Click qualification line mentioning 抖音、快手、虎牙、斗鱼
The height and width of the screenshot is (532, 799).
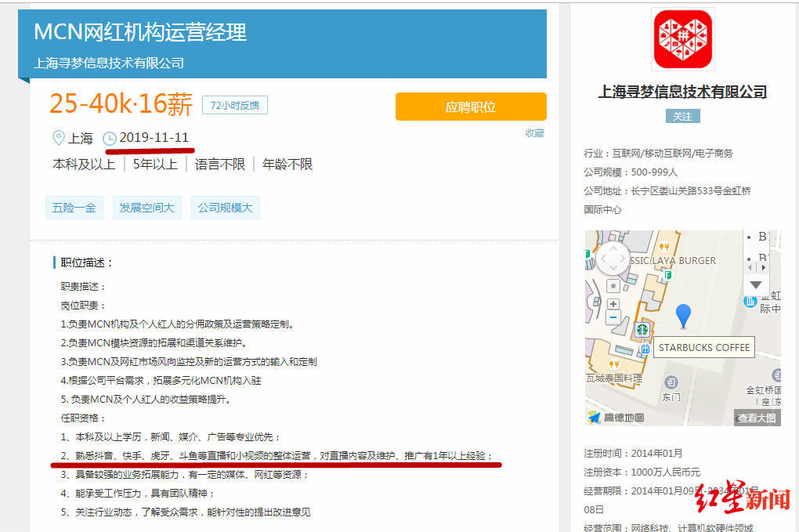[x=277, y=456]
